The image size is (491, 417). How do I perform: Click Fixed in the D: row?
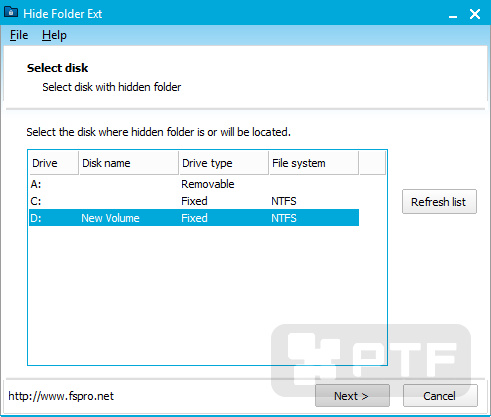tap(194, 218)
